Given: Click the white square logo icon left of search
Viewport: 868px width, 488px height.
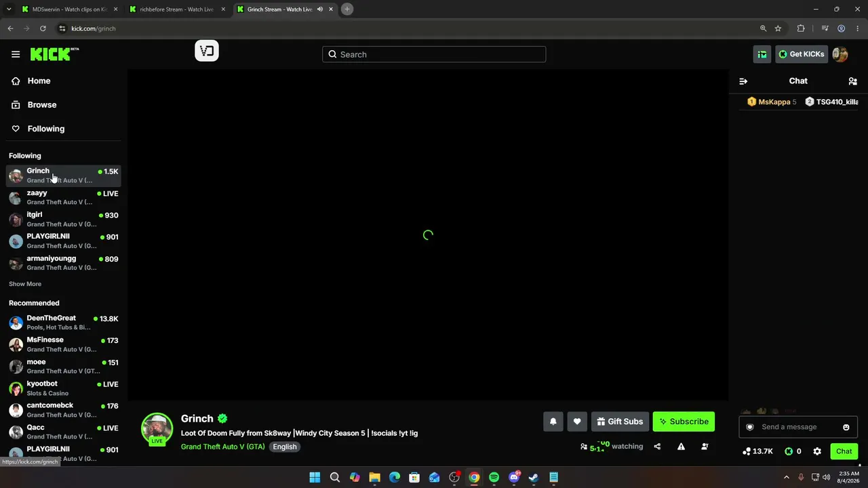Looking at the screenshot, I should click(207, 51).
